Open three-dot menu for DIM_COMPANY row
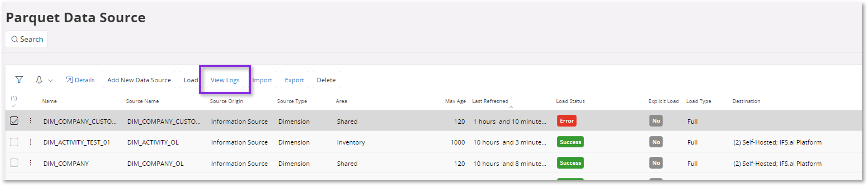 click(x=31, y=163)
